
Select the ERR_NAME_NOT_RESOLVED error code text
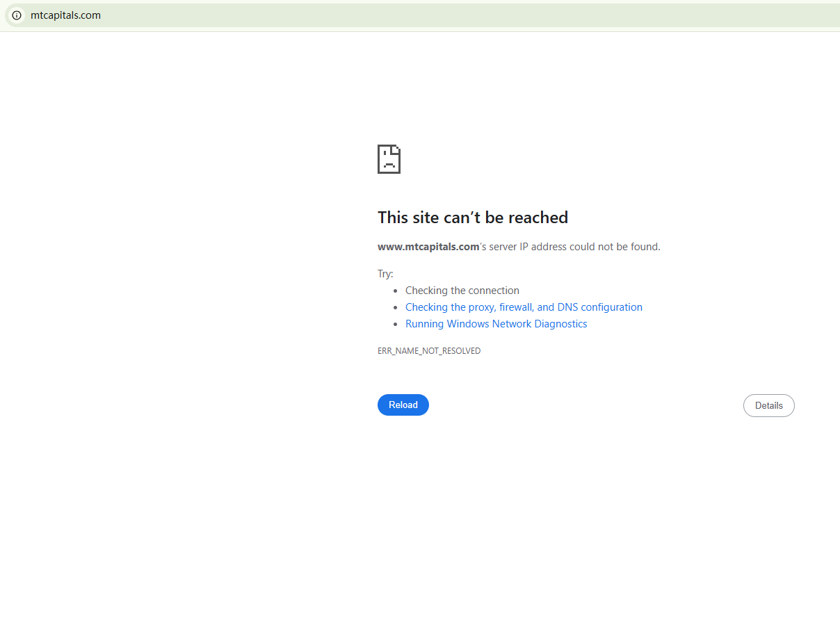tap(429, 351)
